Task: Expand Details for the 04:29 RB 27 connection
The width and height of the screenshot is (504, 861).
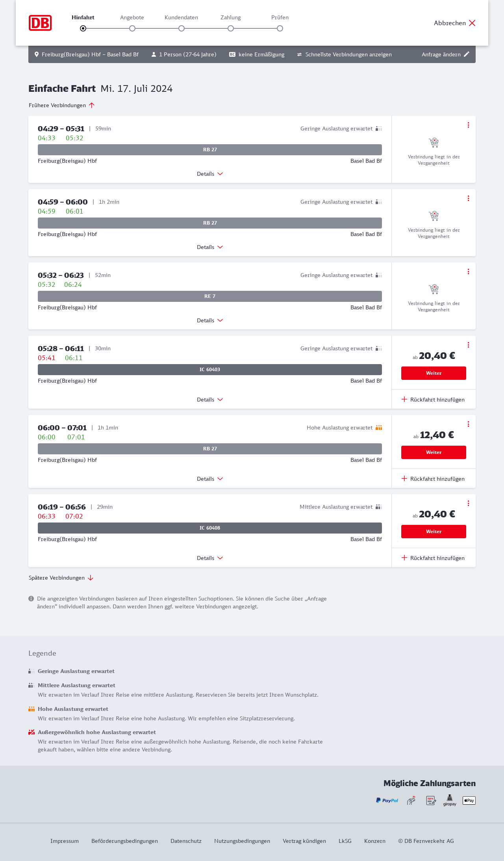Action: tap(210, 174)
